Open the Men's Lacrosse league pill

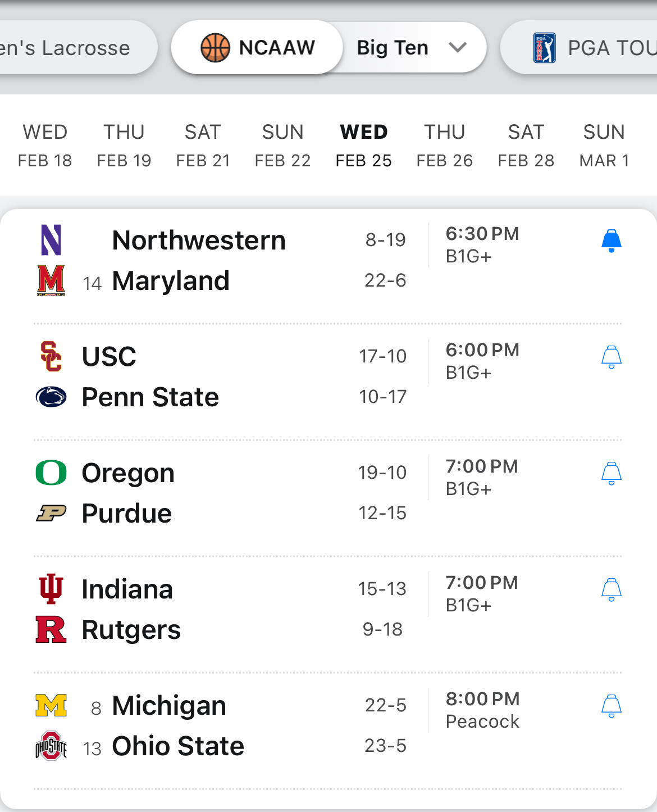tap(67, 48)
